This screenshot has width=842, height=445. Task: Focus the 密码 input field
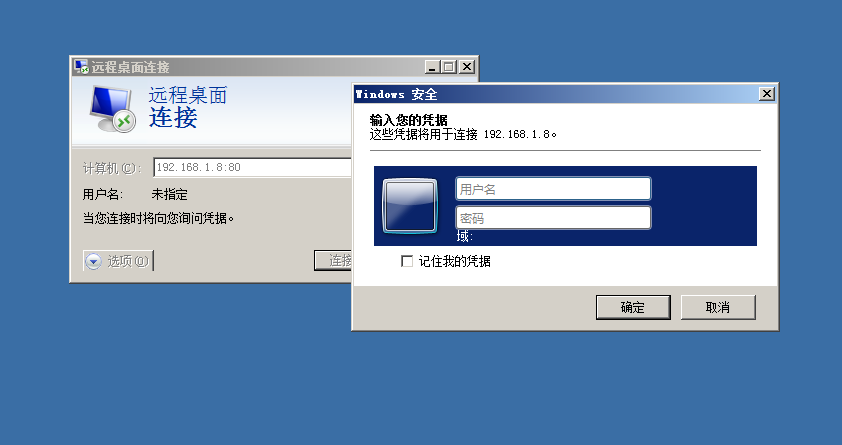pyautogui.click(x=553, y=218)
